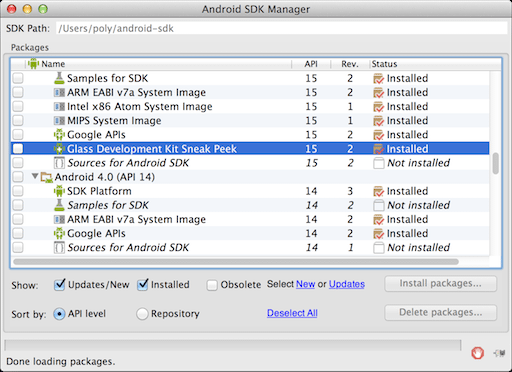
Task: Click the red stop icon in the status bar
Action: [x=477, y=353]
